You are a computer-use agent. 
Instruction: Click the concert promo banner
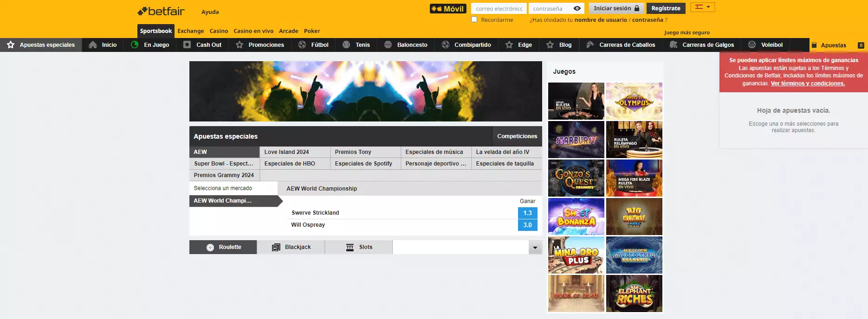tap(366, 91)
